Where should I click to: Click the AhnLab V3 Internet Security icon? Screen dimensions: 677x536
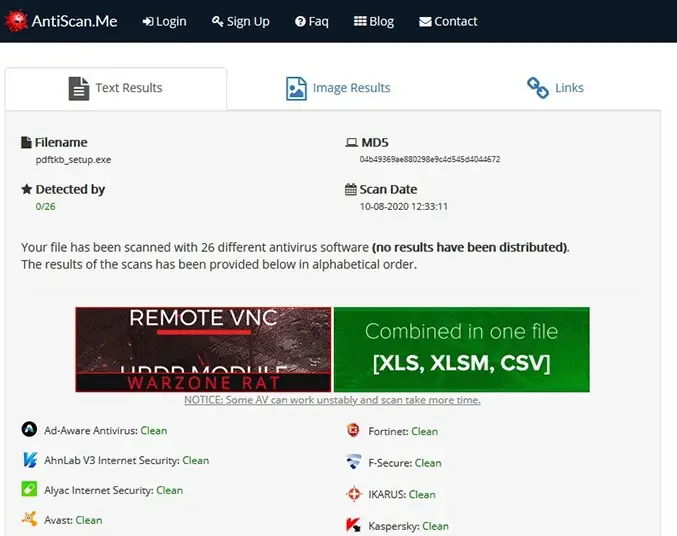(x=29, y=460)
